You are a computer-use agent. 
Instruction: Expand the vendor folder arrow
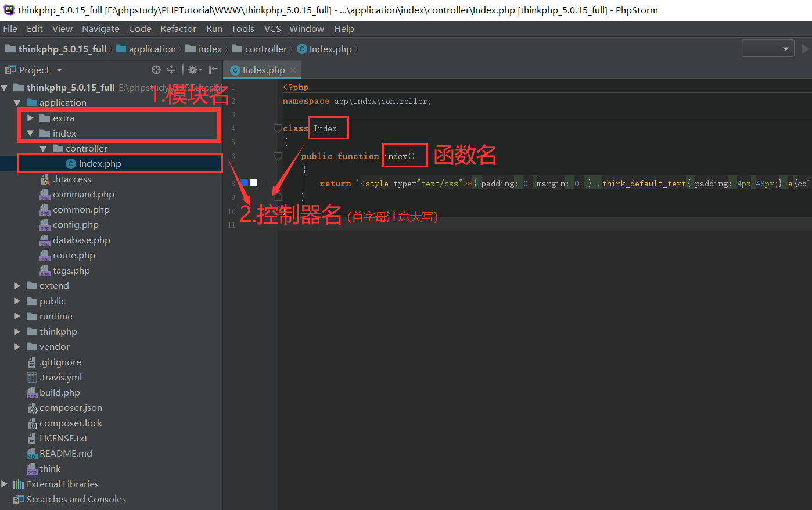coord(17,347)
